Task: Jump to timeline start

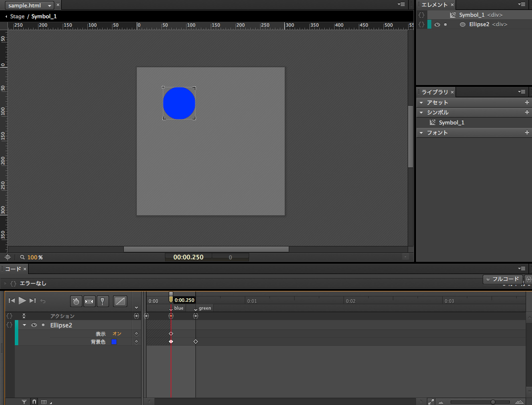Action: coord(11,300)
